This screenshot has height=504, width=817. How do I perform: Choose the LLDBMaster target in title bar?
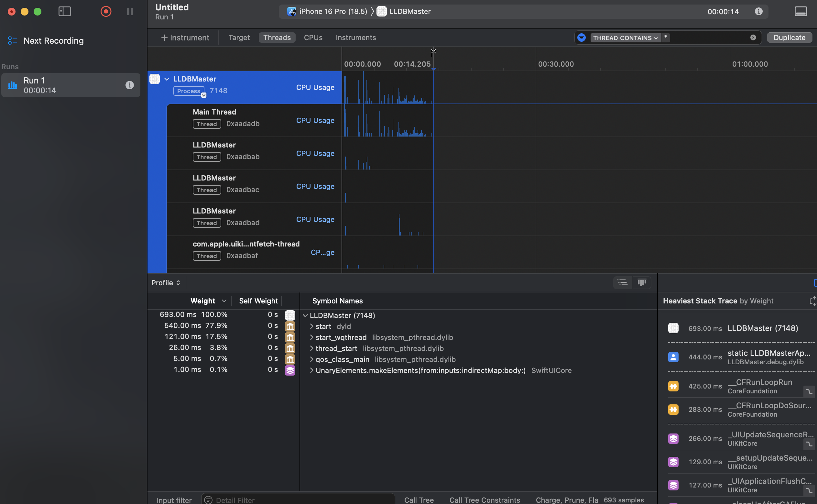(x=404, y=11)
